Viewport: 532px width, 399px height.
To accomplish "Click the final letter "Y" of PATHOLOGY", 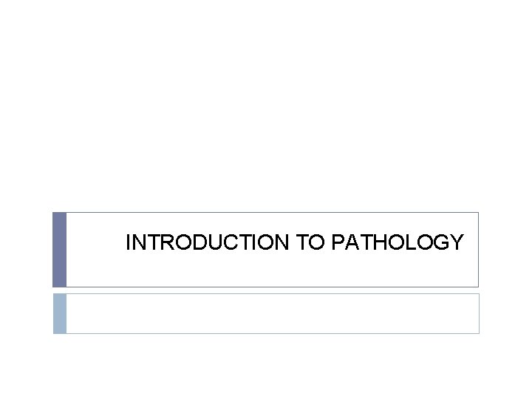I will 457,242.
